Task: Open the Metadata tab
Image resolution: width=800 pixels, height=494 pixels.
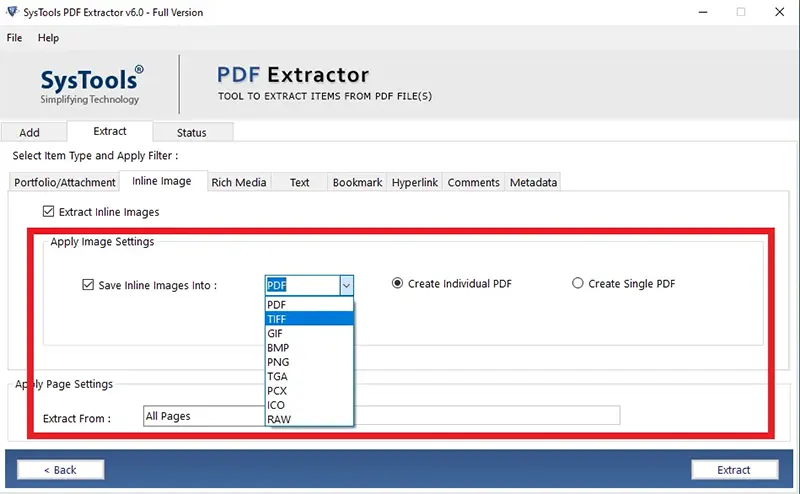Action: pyautogui.click(x=533, y=182)
